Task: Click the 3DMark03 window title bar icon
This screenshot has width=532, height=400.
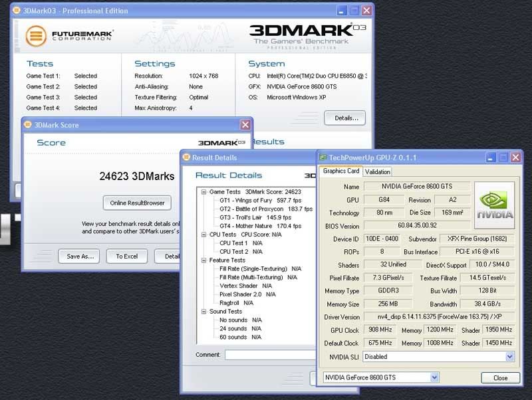Action: pyautogui.click(x=16, y=10)
